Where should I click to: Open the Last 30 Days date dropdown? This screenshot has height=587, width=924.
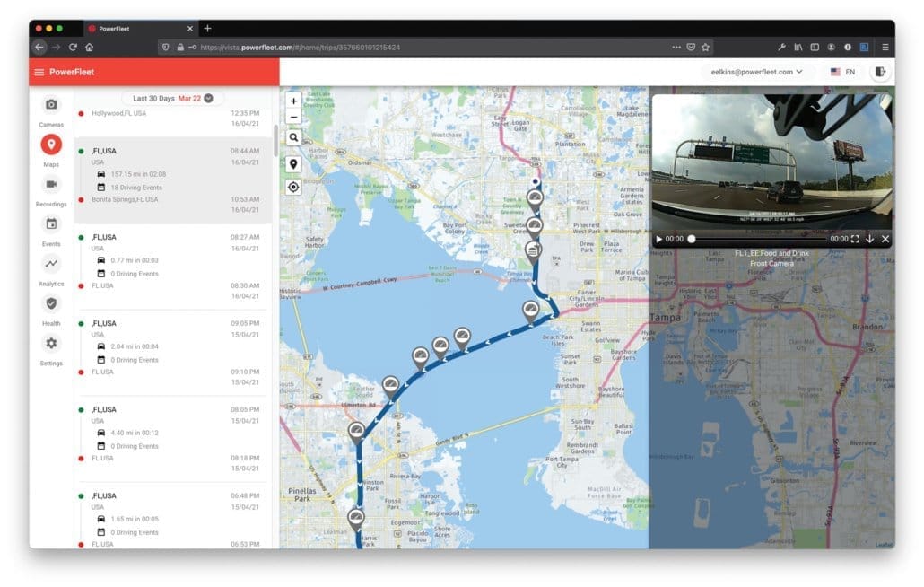coord(170,98)
